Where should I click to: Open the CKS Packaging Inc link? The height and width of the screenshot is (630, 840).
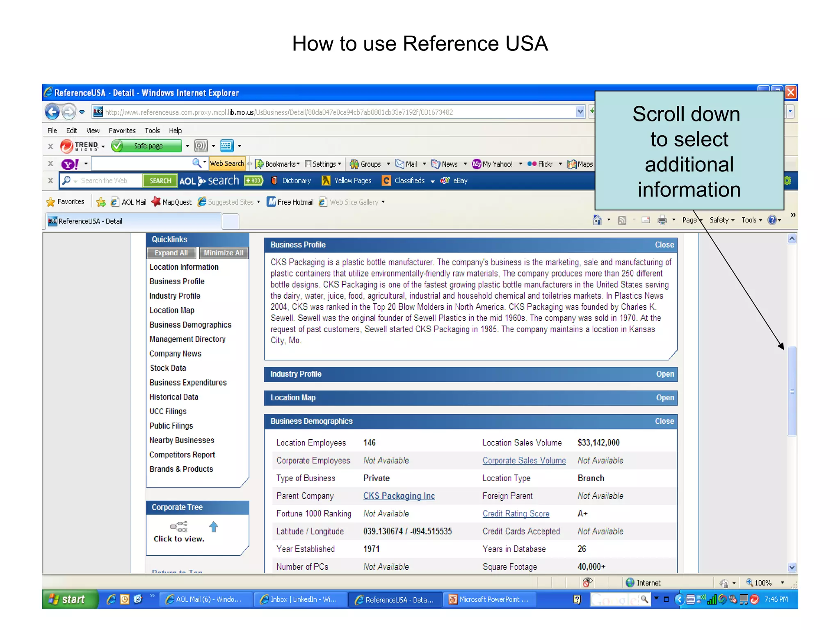(x=399, y=496)
